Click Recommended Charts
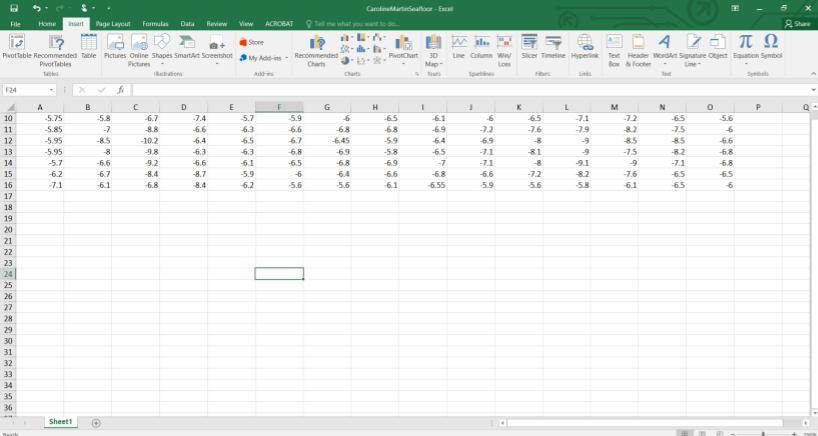Viewport: 818px width, 436px height. (x=316, y=50)
